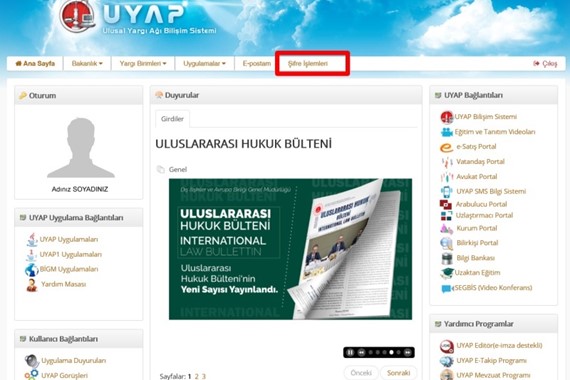Open the Kurum Portal icon
The height and width of the screenshot is (380, 570).
[x=446, y=229]
